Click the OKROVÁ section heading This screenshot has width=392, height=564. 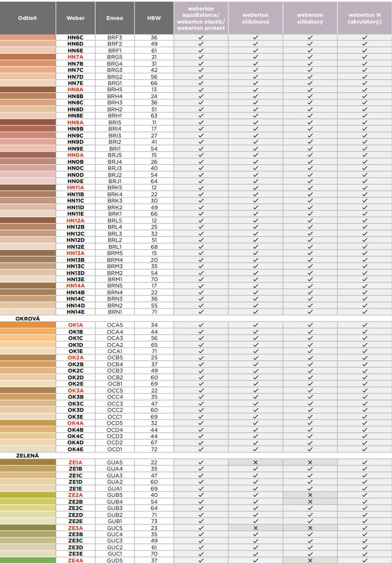pos(28,318)
